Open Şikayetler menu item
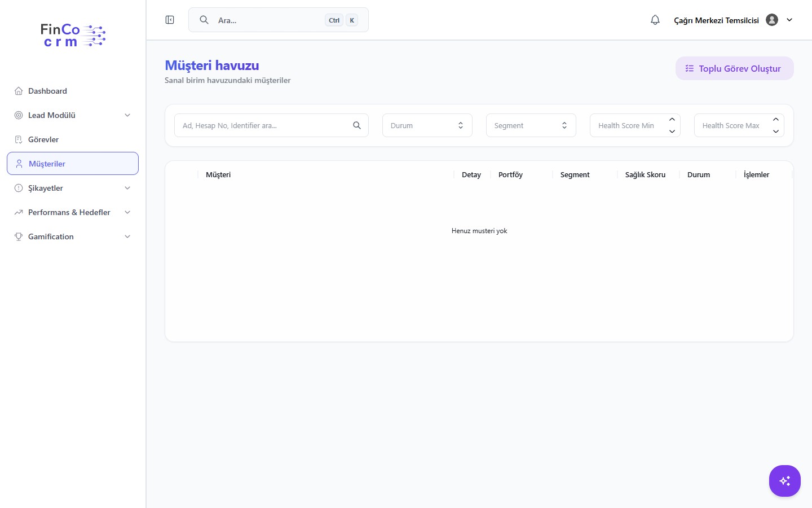The width and height of the screenshot is (812, 508). point(73,188)
